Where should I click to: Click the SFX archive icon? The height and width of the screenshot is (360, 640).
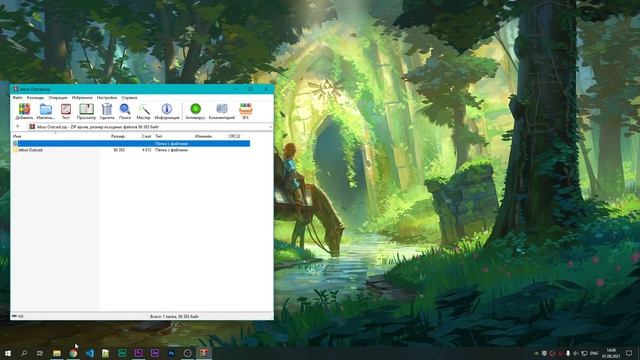(245, 111)
